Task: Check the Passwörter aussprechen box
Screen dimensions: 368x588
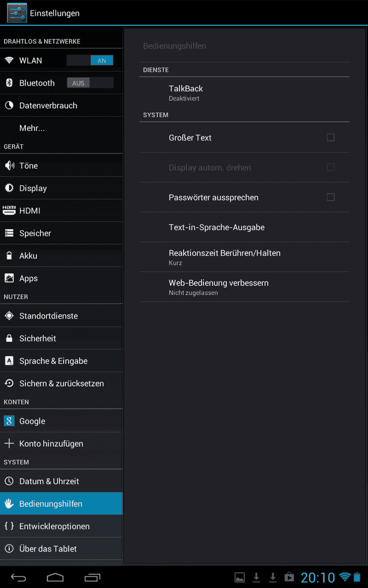Action: click(330, 197)
